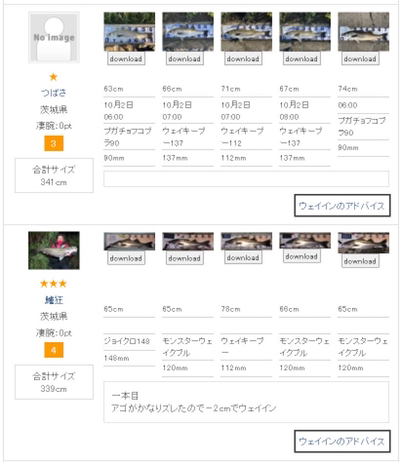400x462 pixels.
Task: Open つばさ's ウェイインのアドバイス button
Action: (342, 206)
